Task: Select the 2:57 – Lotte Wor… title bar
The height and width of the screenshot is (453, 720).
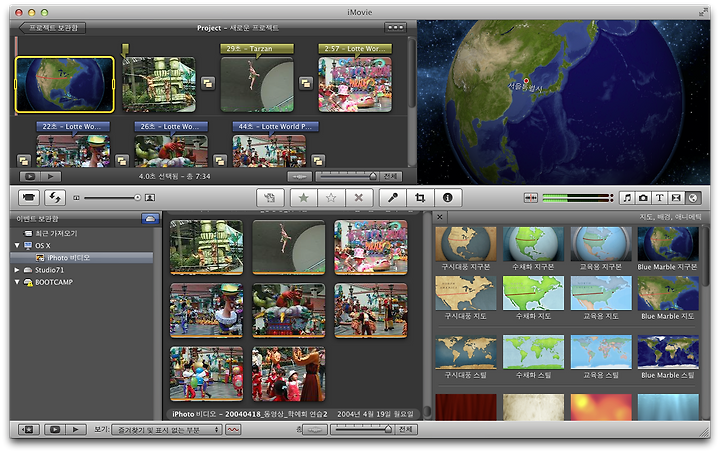Action: [355, 49]
